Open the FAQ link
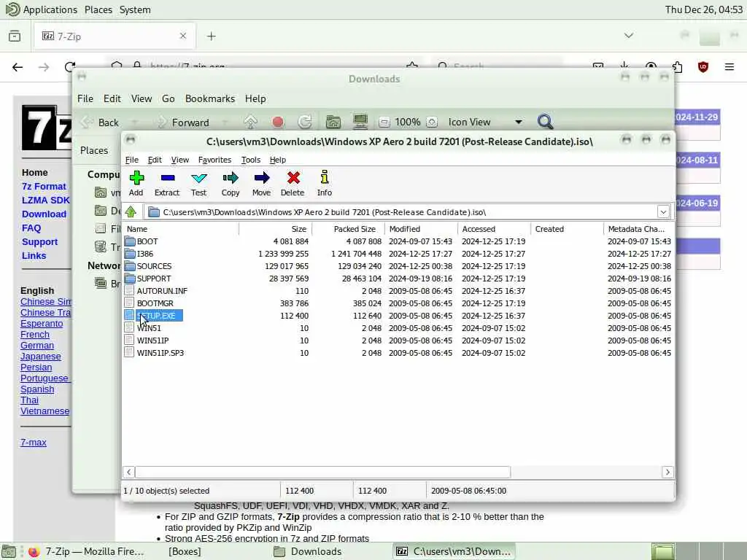 [x=31, y=227]
